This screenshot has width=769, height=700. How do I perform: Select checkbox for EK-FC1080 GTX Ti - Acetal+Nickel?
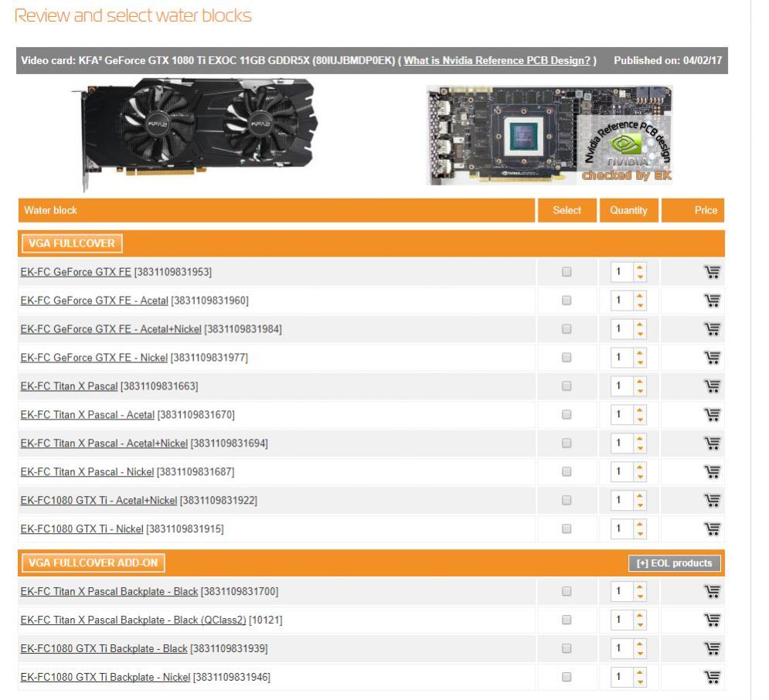click(x=567, y=500)
